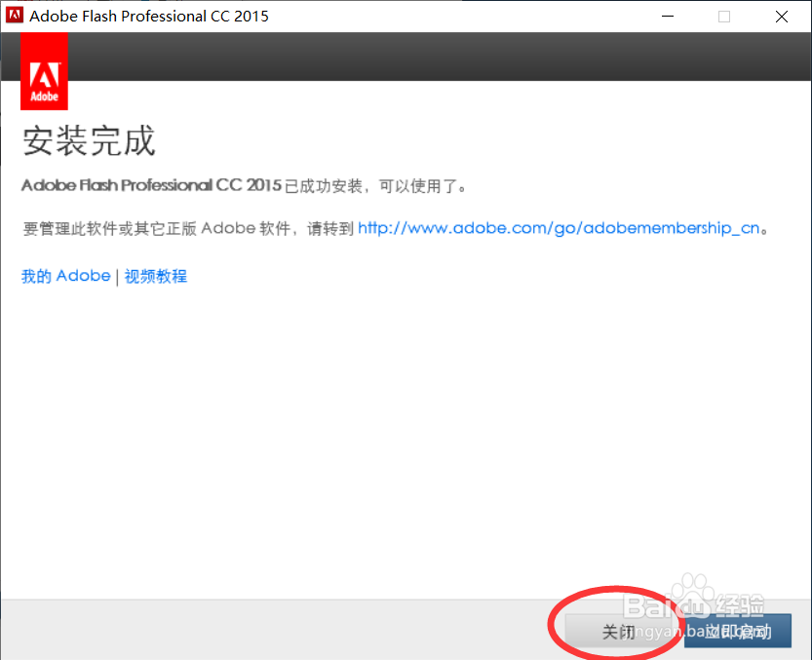Viewport: 812px width, 660px height.
Task: Click the 安装完成 heading text
Action: tap(89, 141)
